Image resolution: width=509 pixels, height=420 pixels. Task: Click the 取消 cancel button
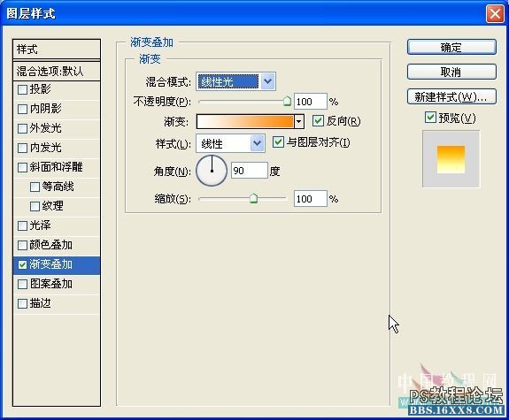pyautogui.click(x=451, y=72)
